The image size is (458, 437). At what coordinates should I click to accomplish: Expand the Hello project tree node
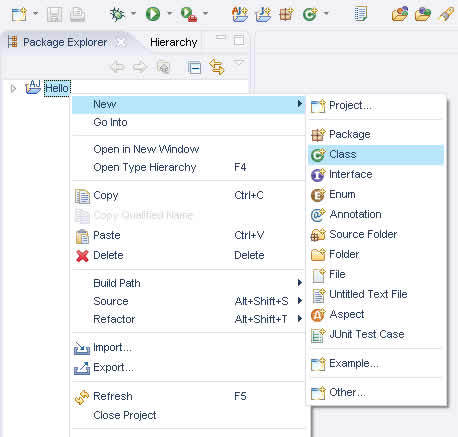13,89
